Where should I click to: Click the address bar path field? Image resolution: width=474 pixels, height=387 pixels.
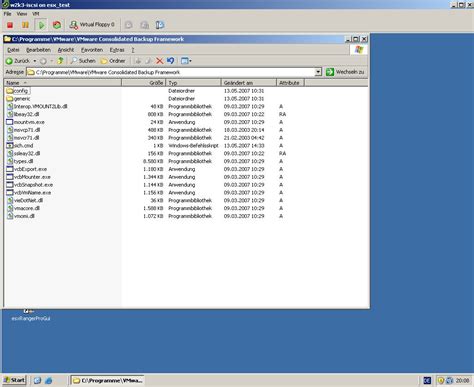point(171,72)
